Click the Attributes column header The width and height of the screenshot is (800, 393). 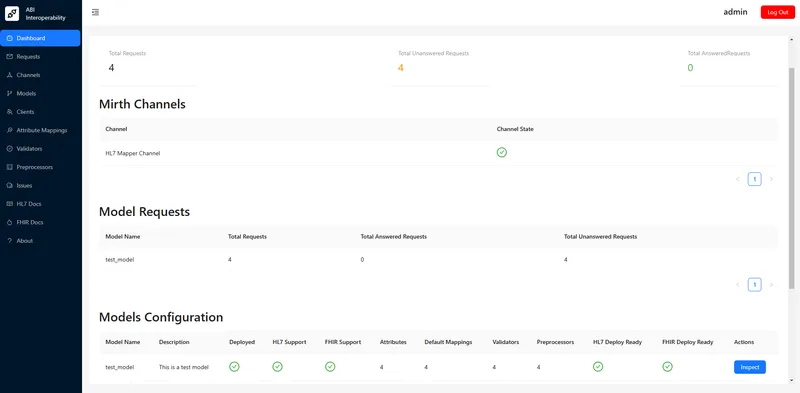[x=393, y=342]
